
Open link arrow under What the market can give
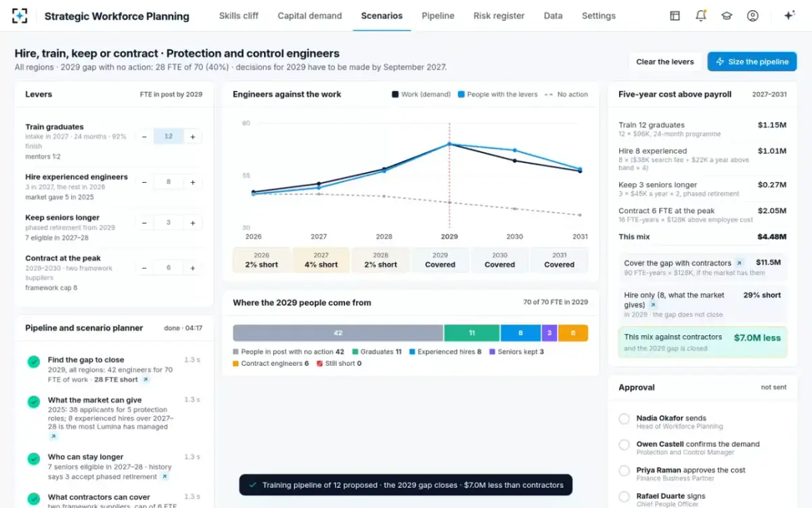[x=52, y=437]
